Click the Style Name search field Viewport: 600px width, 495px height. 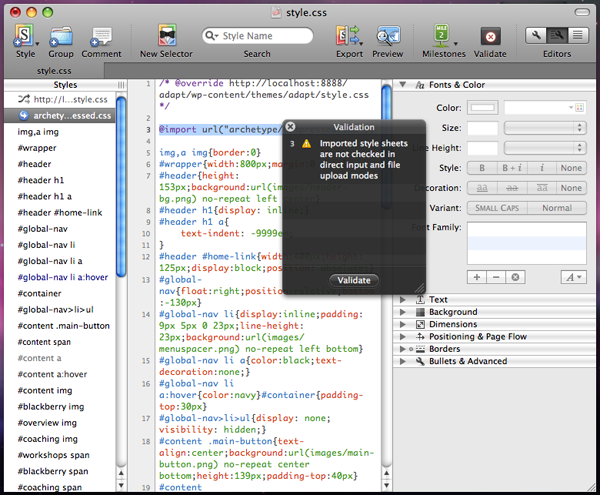click(x=257, y=36)
